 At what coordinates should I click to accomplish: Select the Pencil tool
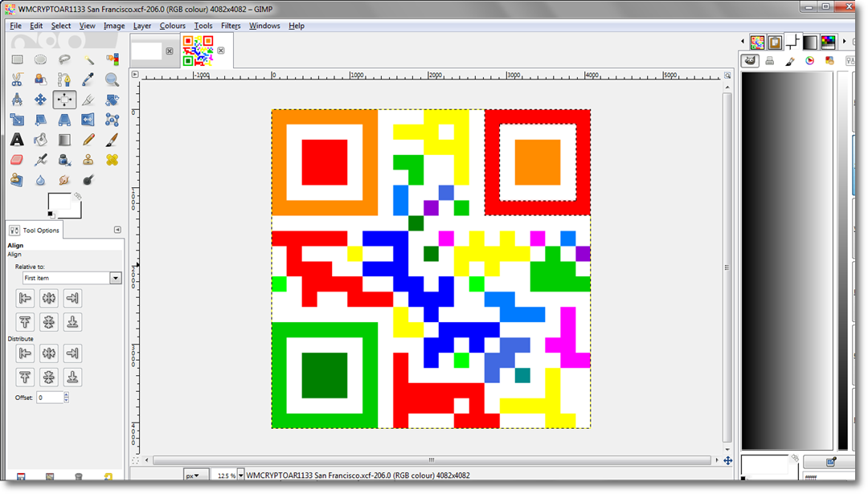tap(88, 140)
